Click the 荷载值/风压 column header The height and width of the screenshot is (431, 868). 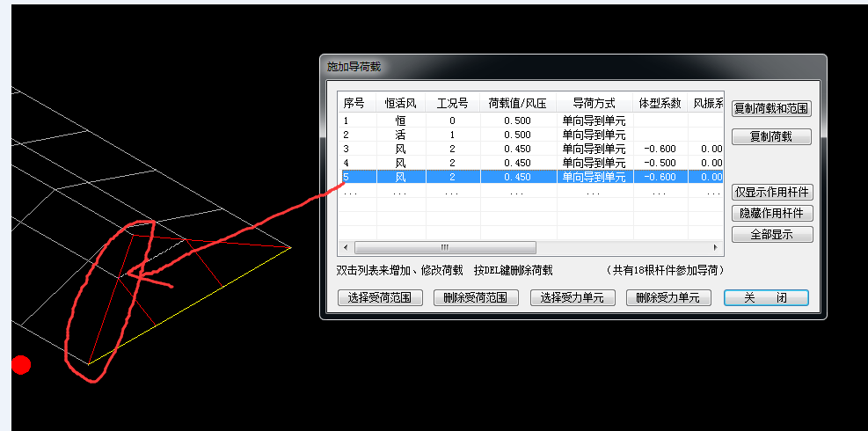519,103
